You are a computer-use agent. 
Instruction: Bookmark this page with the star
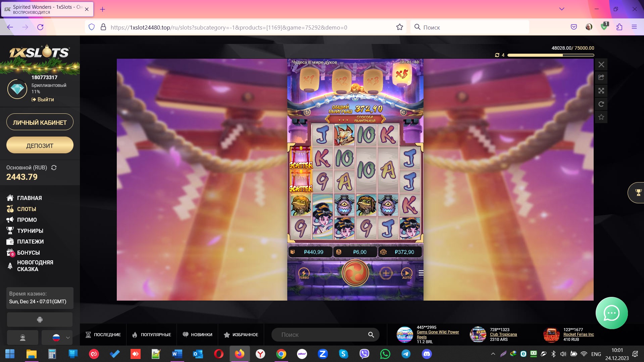coord(399,27)
